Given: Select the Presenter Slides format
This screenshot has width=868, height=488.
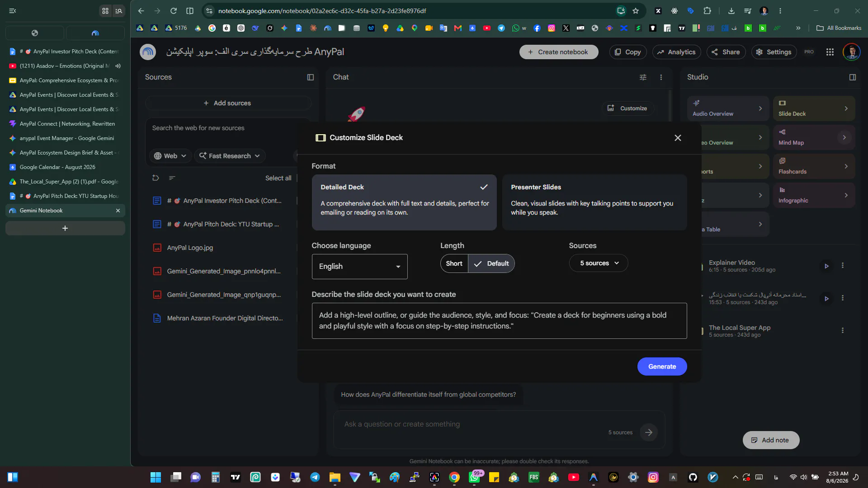Looking at the screenshot, I should click(594, 202).
